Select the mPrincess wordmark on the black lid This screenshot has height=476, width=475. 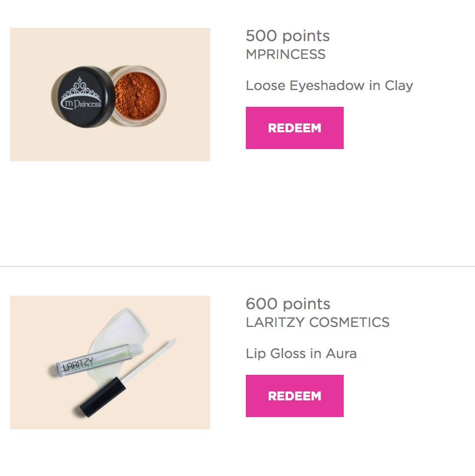pyautogui.click(x=81, y=104)
